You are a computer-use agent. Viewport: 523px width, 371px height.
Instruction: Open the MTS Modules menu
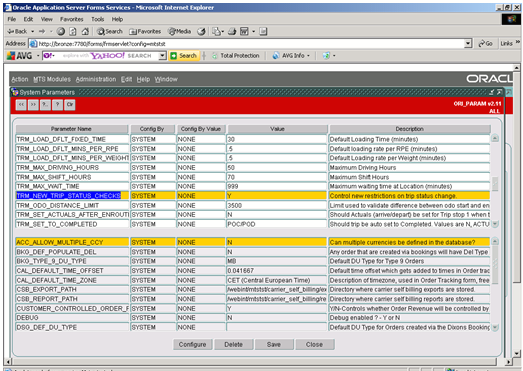[52, 79]
